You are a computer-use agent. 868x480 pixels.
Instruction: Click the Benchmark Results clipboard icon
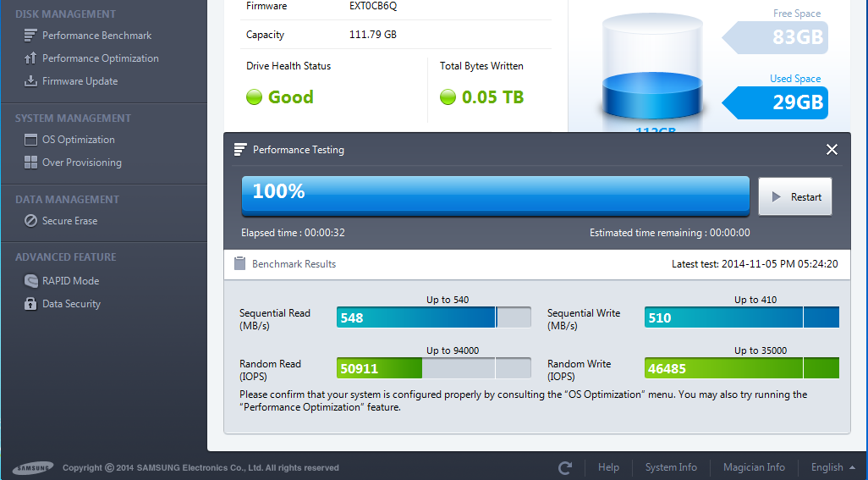[239, 263]
